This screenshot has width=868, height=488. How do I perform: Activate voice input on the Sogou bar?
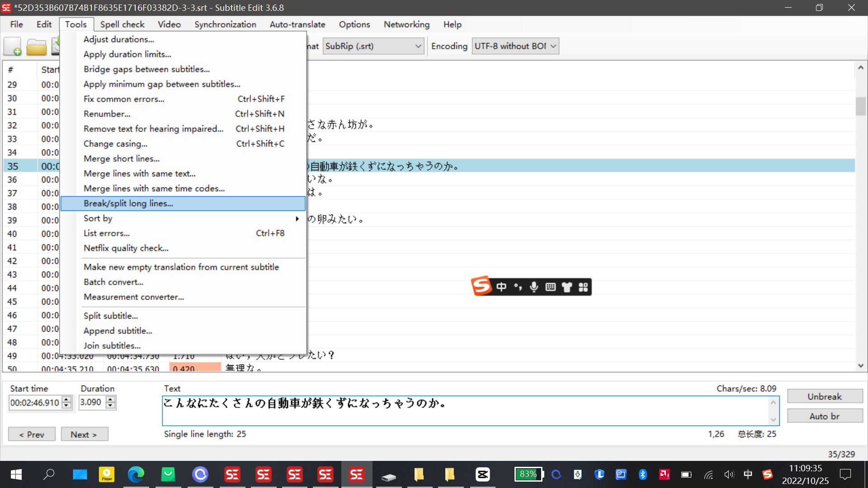(x=534, y=286)
